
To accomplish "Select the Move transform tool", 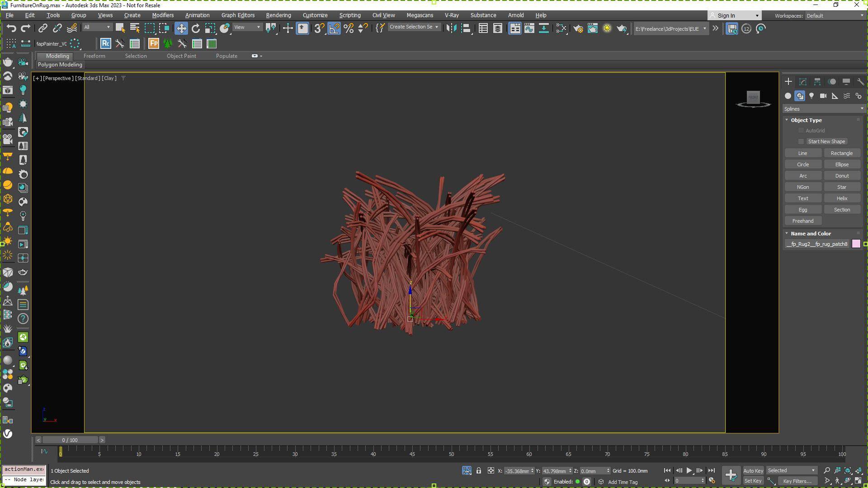I will [x=181, y=28].
